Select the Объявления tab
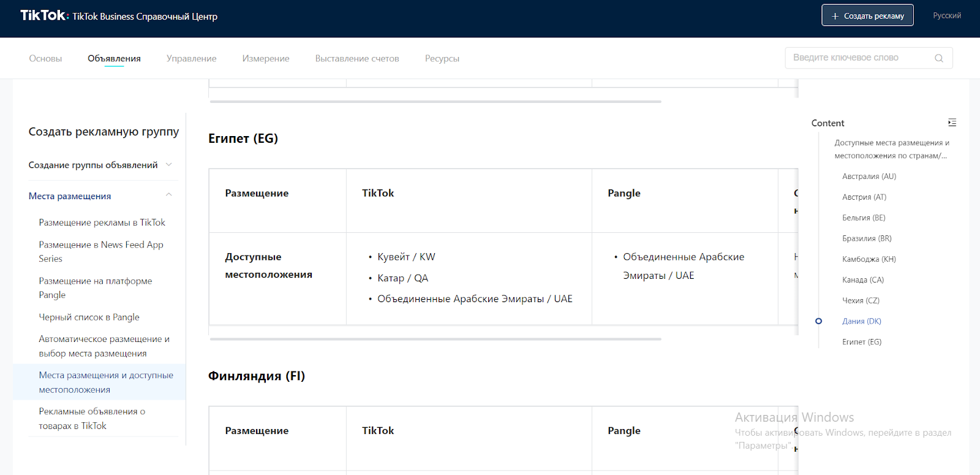The height and width of the screenshot is (475, 980). pyautogui.click(x=114, y=58)
